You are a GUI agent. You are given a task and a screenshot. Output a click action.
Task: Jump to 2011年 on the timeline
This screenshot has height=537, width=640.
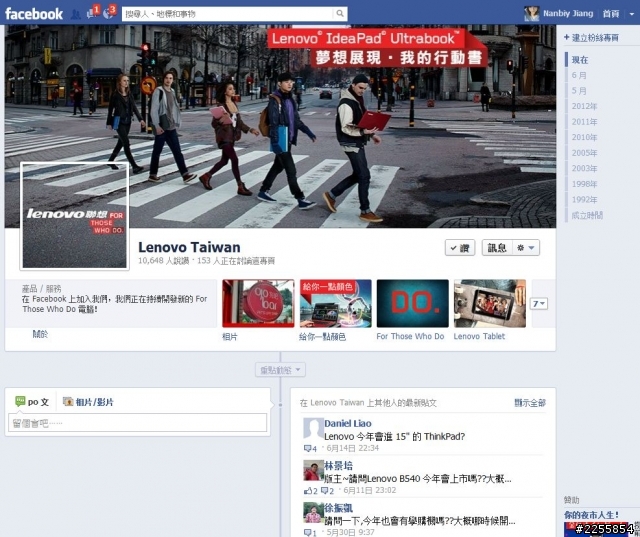pos(584,122)
